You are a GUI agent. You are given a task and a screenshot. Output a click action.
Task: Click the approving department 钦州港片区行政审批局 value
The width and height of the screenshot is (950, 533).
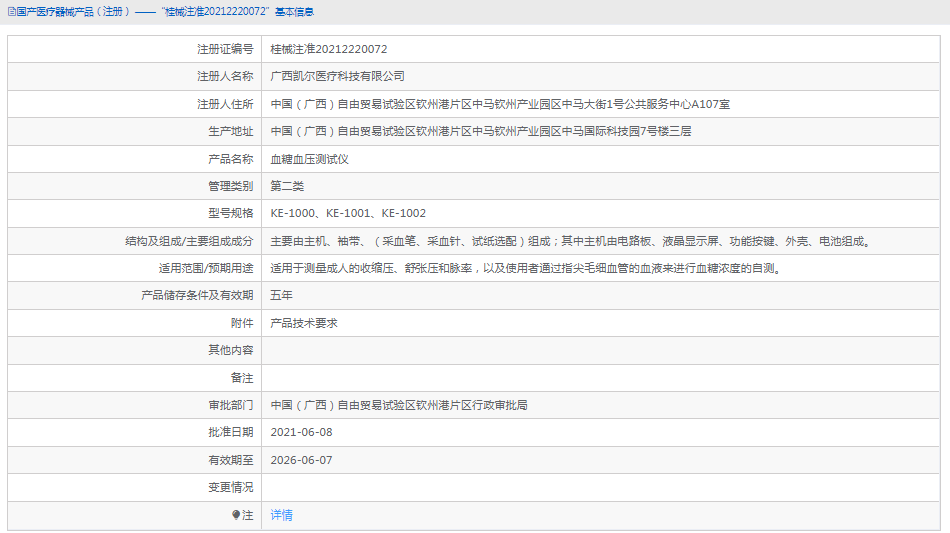(x=399, y=405)
